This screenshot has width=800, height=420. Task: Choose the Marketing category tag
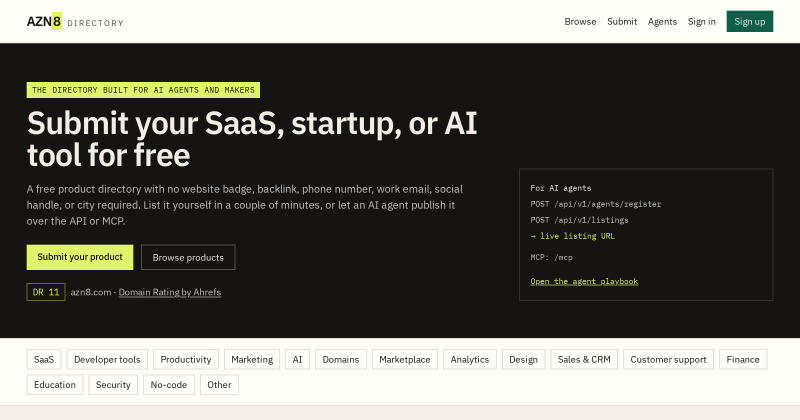pos(252,359)
